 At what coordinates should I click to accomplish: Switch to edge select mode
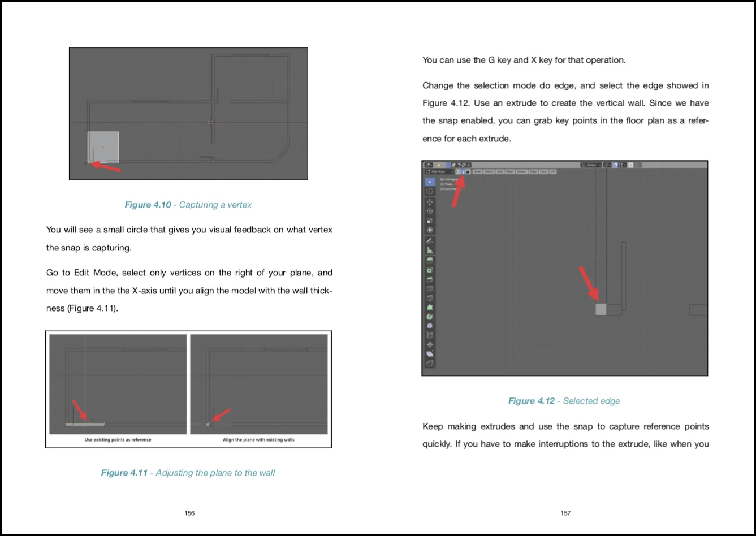[464, 171]
